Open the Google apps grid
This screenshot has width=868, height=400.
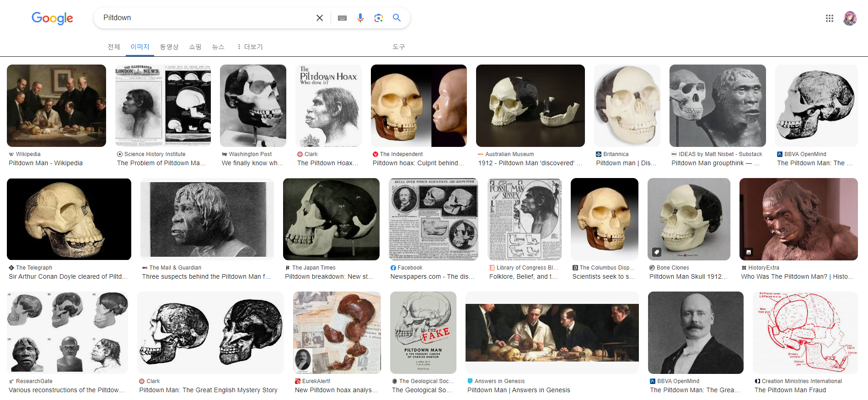tap(830, 18)
